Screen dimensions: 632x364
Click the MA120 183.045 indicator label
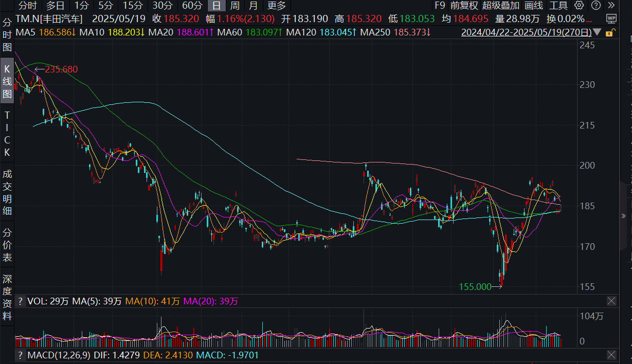coord(321,32)
